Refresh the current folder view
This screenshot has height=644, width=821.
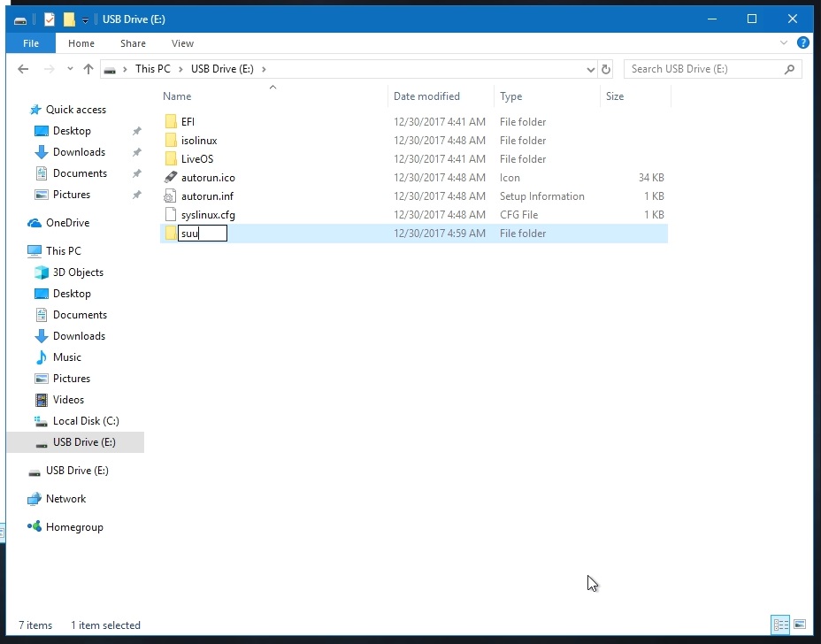606,69
